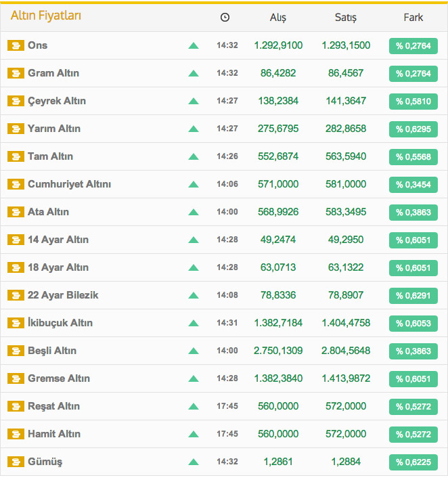Click the Ata Altın selling price 583,3495
The height and width of the screenshot is (482, 448).
coord(346,212)
